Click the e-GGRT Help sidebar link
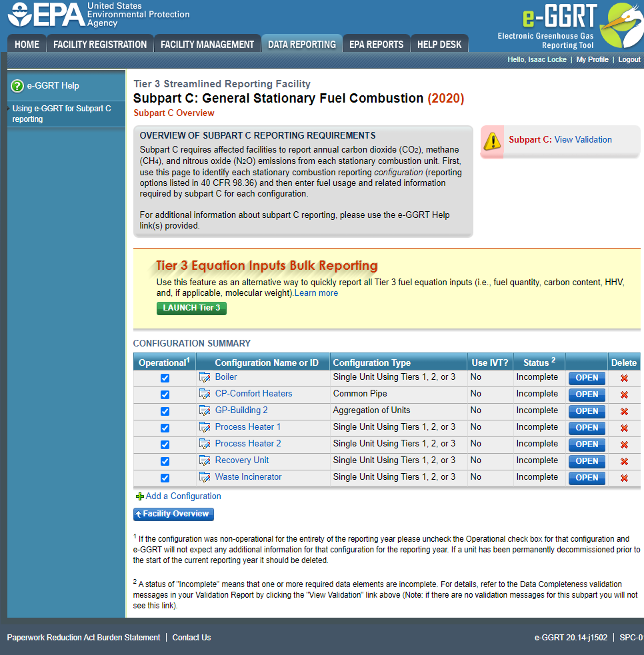This screenshot has height=655, width=644. (53, 86)
